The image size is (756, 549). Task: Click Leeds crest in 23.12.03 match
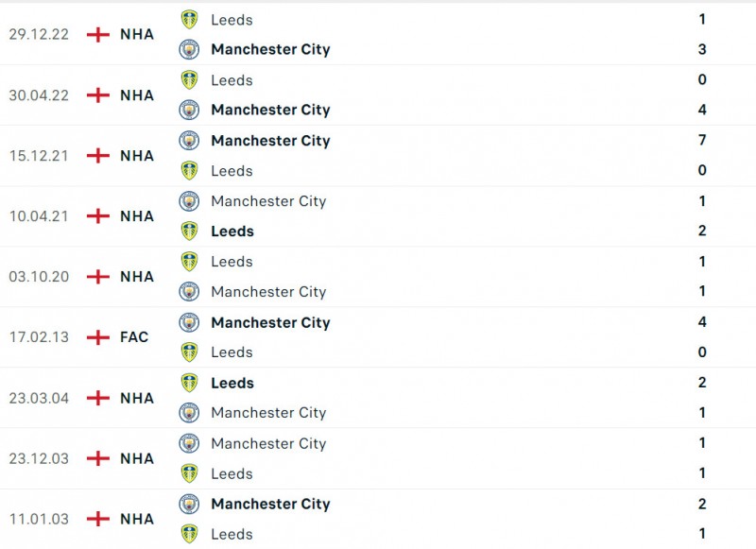tap(190, 473)
